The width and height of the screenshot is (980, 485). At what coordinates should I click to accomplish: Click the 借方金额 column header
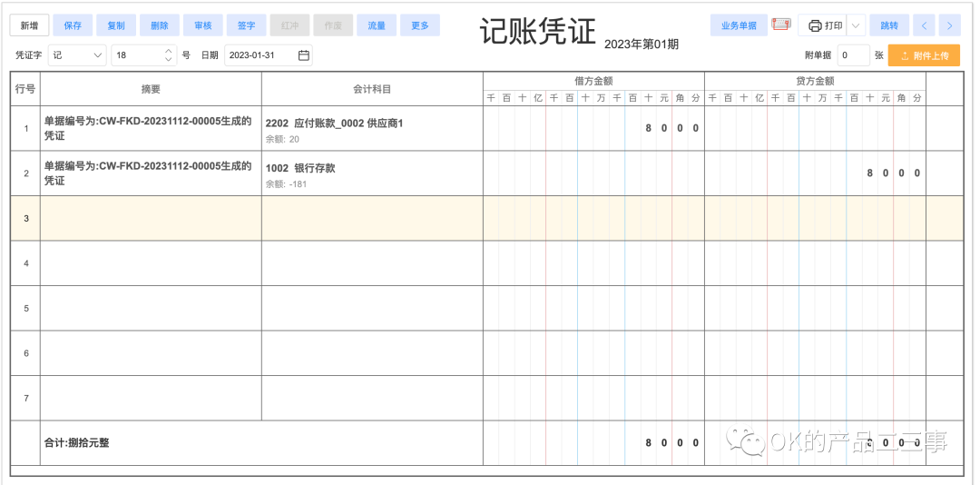593,81
